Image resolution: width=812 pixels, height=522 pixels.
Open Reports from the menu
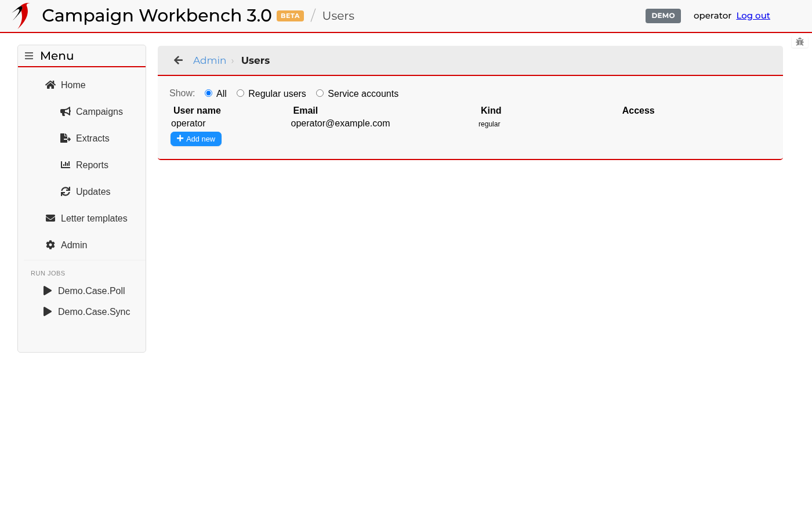click(x=92, y=165)
